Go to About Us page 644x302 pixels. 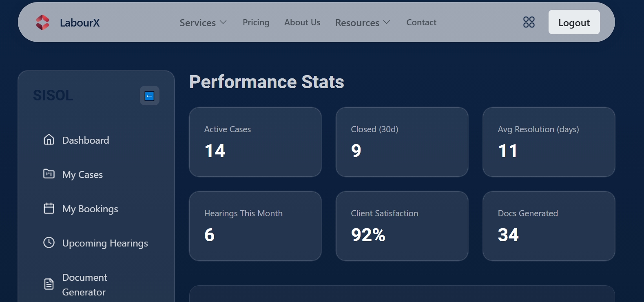pyautogui.click(x=302, y=22)
